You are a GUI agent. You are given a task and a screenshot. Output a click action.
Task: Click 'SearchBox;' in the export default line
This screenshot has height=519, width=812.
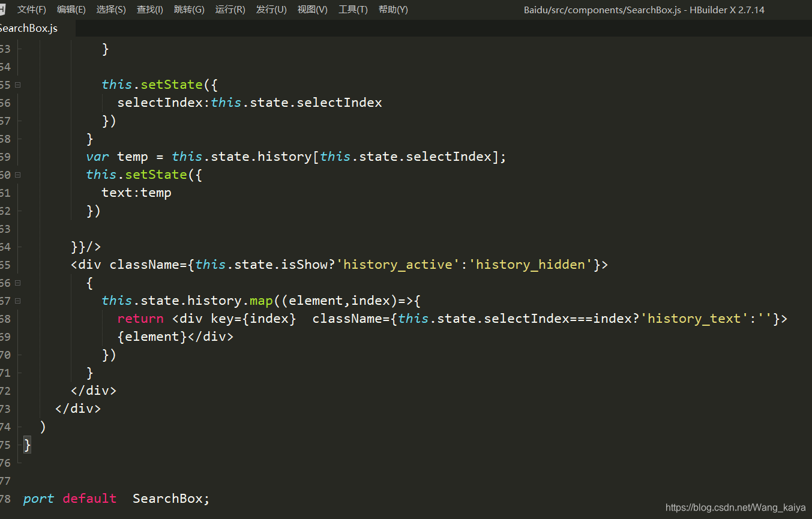[x=171, y=499]
